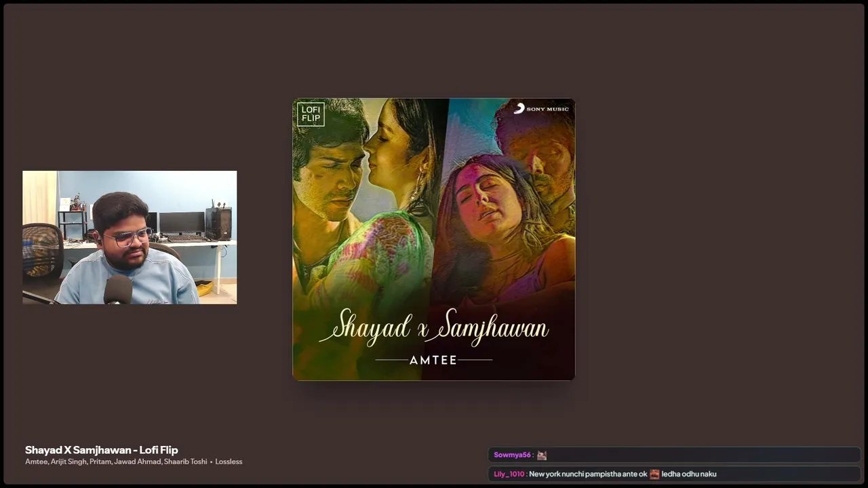Click the chat username 'Sowmya56'
This screenshot has width=868, height=488.
512,455
